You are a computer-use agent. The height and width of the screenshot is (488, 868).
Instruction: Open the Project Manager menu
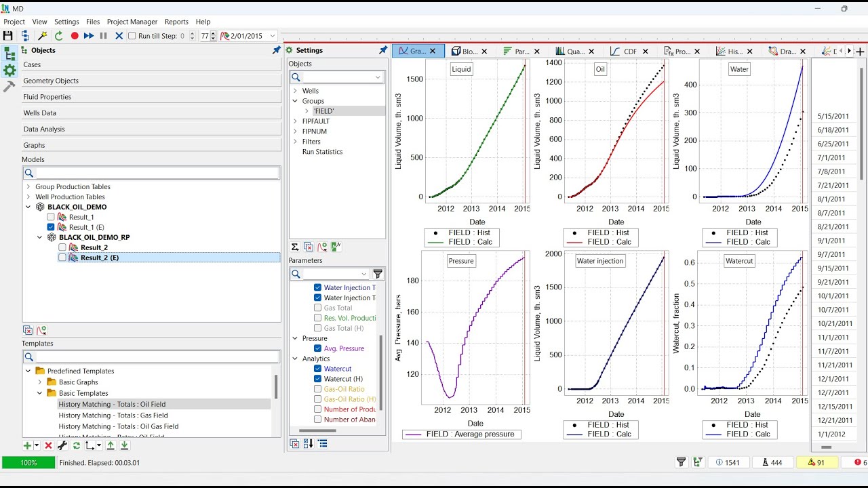132,22
